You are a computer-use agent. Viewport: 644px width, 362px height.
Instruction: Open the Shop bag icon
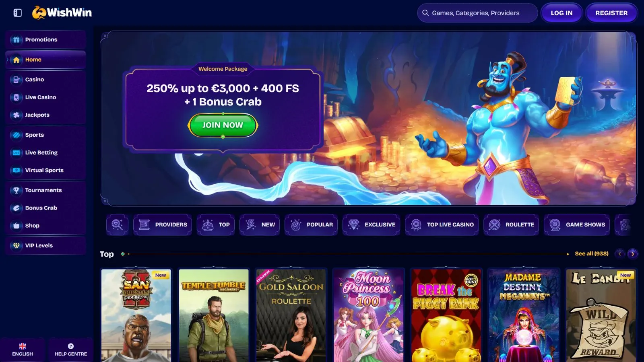tap(17, 226)
